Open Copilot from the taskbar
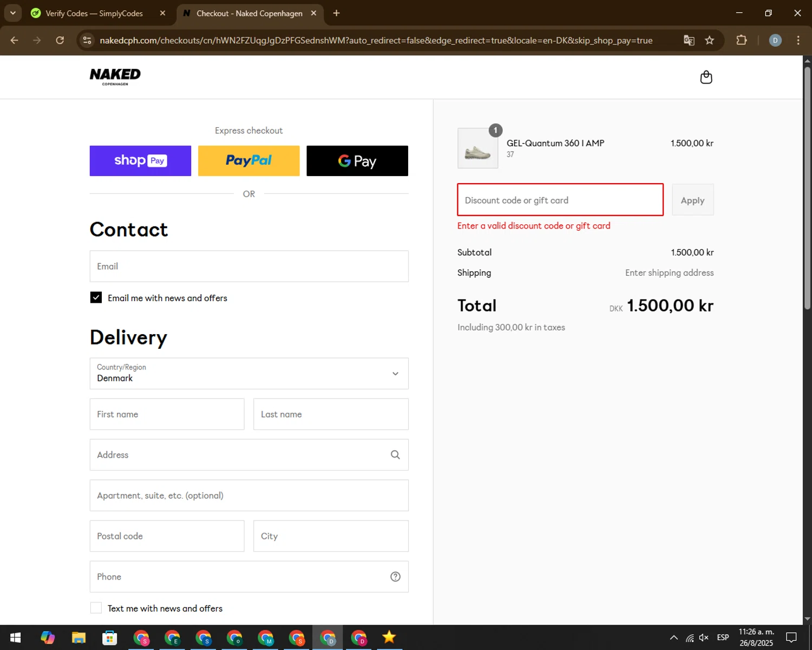The height and width of the screenshot is (650, 812). [48, 638]
